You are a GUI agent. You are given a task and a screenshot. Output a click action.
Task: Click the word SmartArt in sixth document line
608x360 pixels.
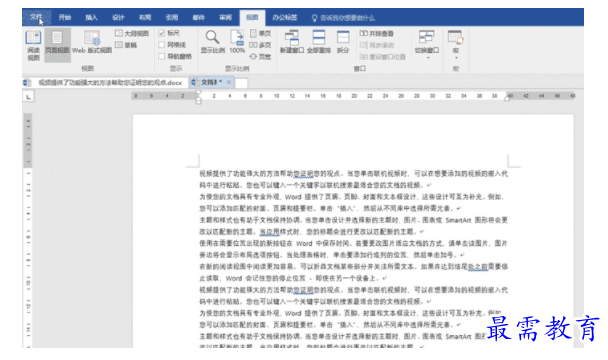tap(459, 220)
